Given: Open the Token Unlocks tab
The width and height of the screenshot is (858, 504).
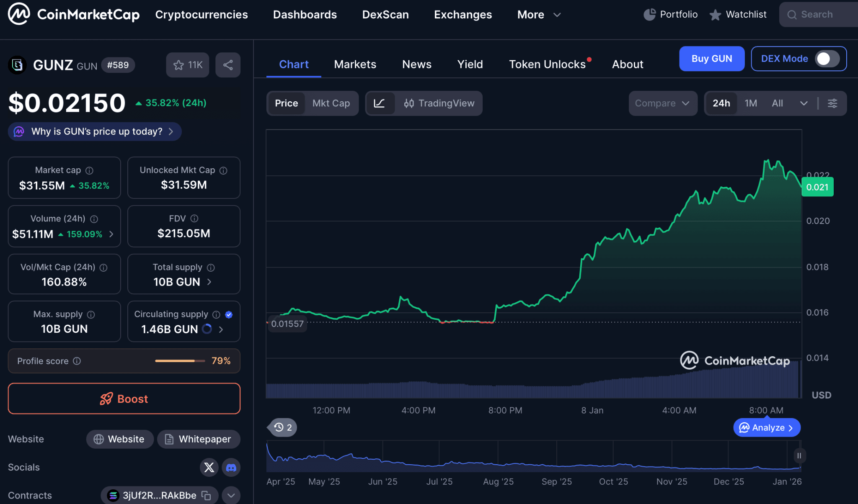Looking at the screenshot, I should pos(547,64).
